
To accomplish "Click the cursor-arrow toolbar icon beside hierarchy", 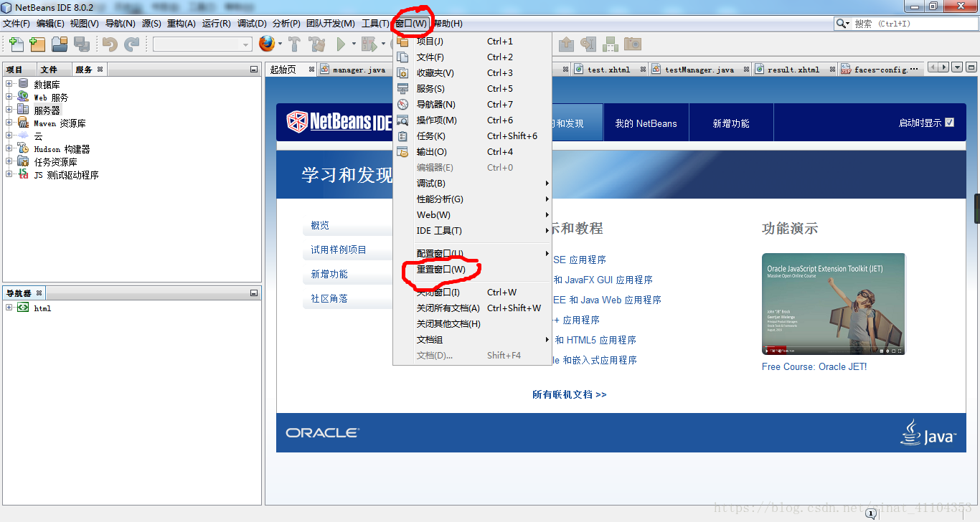I will point(588,44).
